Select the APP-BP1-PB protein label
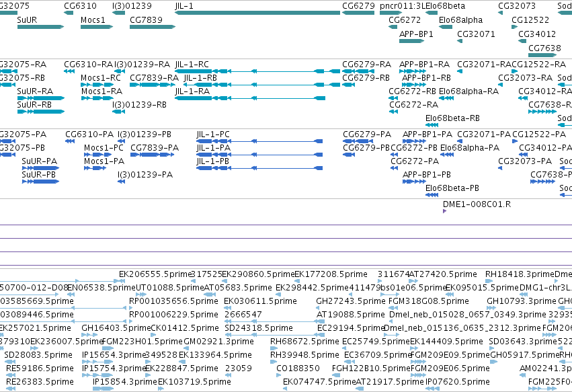Viewport: 572px width, 392px height. [426, 174]
